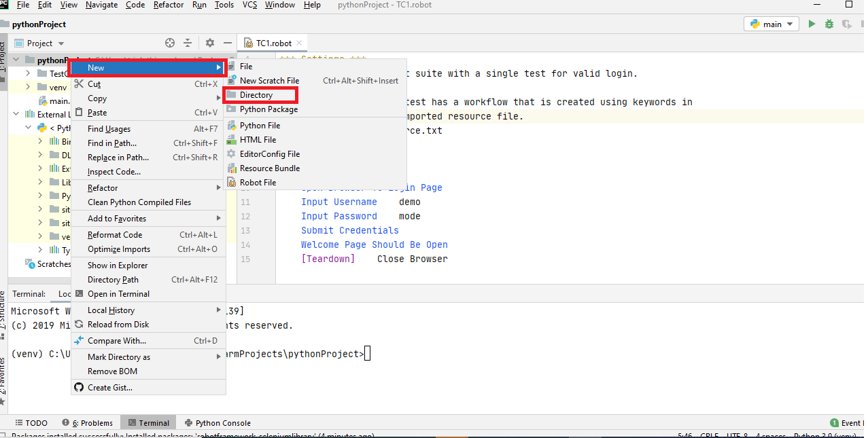Expand Mark Directory as submenu
The width and height of the screenshot is (868, 438).
147,357
